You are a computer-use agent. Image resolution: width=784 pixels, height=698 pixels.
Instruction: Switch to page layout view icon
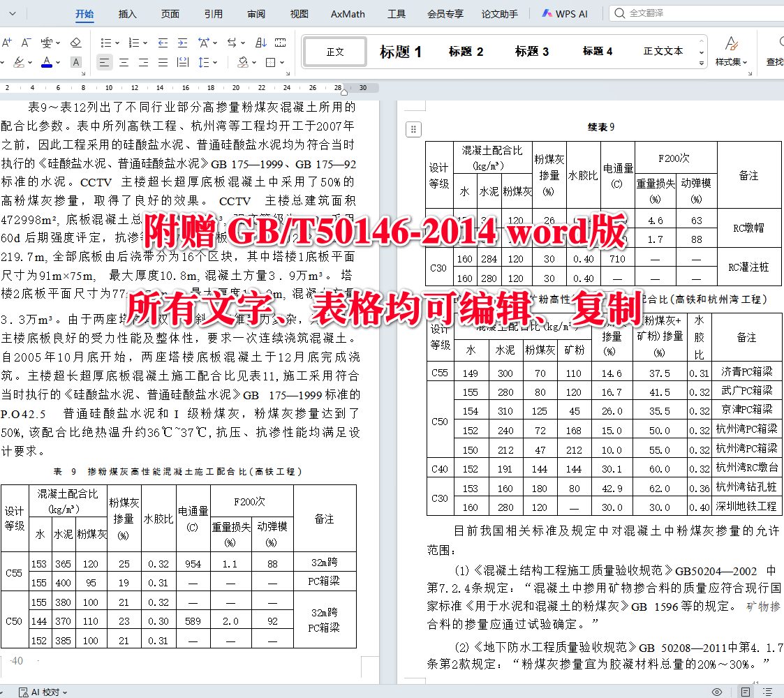tap(746, 692)
